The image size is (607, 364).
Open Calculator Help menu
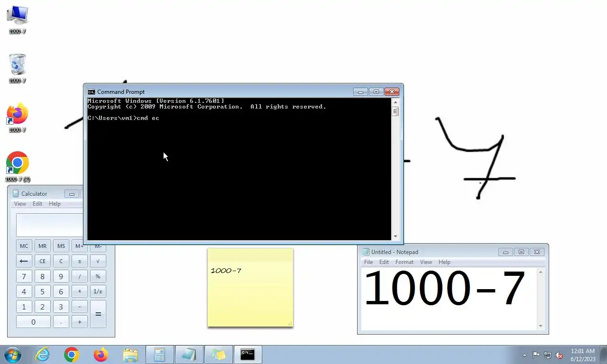[55, 204]
